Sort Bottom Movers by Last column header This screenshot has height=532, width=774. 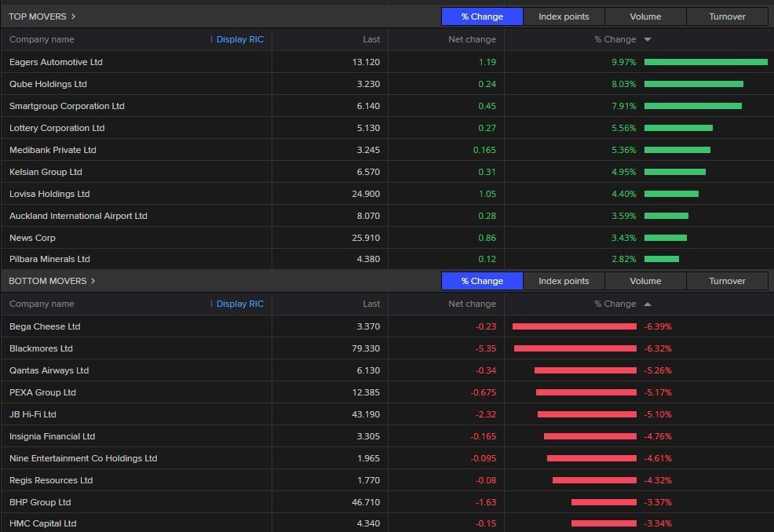[x=371, y=304]
